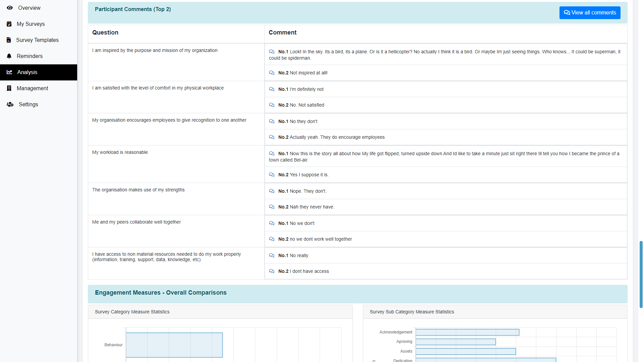
Task: Click comment icon beside 'No they don't'
Action: [x=272, y=121]
